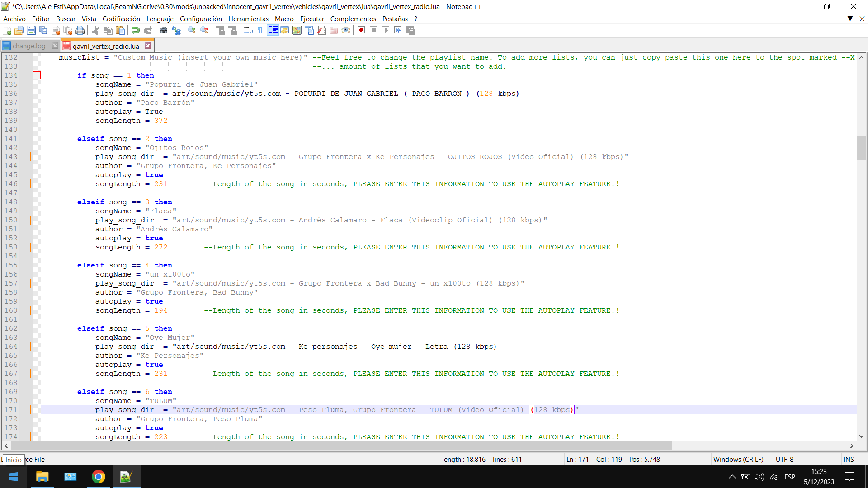Expand the hidden system tray icons chevron
The height and width of the screenshot is (488, 868).
pos(732,477)
